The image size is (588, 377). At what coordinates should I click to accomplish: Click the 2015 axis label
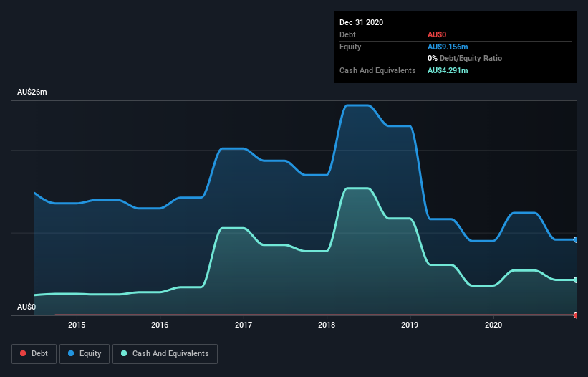click(x=77, y=325)
